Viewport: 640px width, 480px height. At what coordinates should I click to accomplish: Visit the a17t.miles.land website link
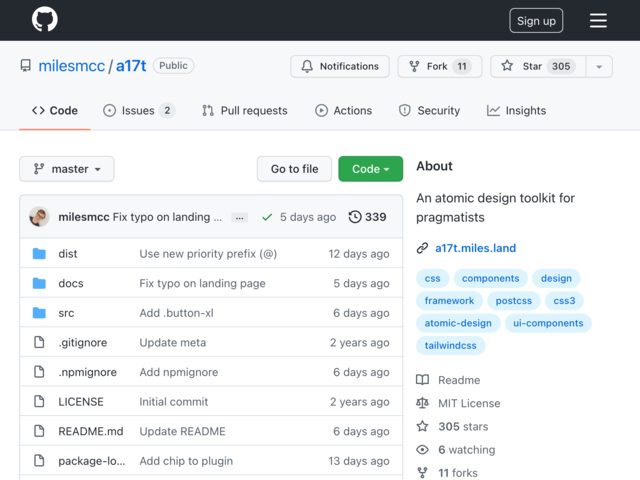[475, 248]
